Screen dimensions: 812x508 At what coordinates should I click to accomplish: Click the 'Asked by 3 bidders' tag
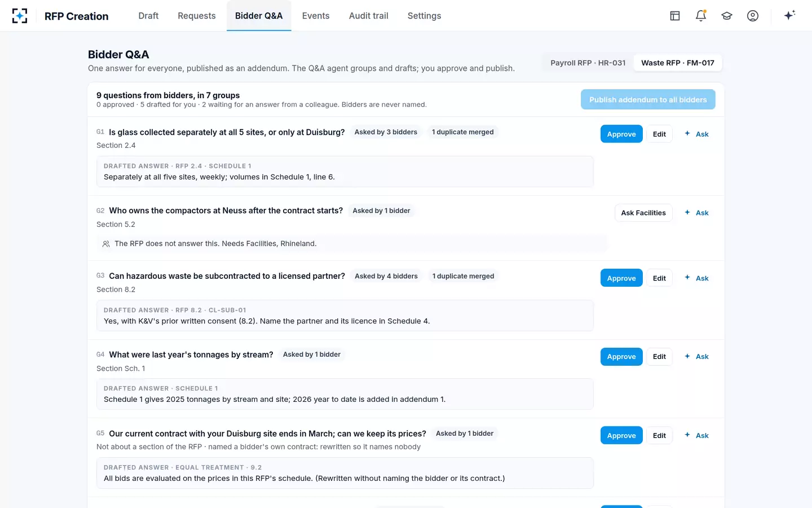click(386, 132)
